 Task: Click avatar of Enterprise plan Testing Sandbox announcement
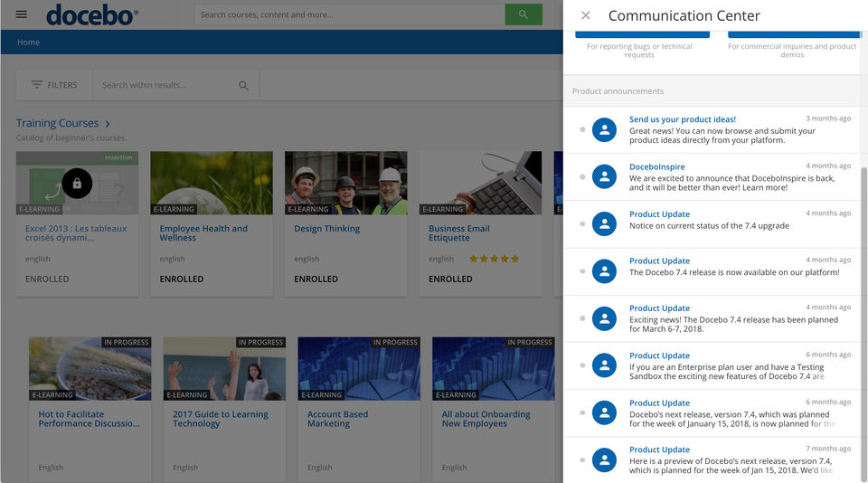pos(604,365)
